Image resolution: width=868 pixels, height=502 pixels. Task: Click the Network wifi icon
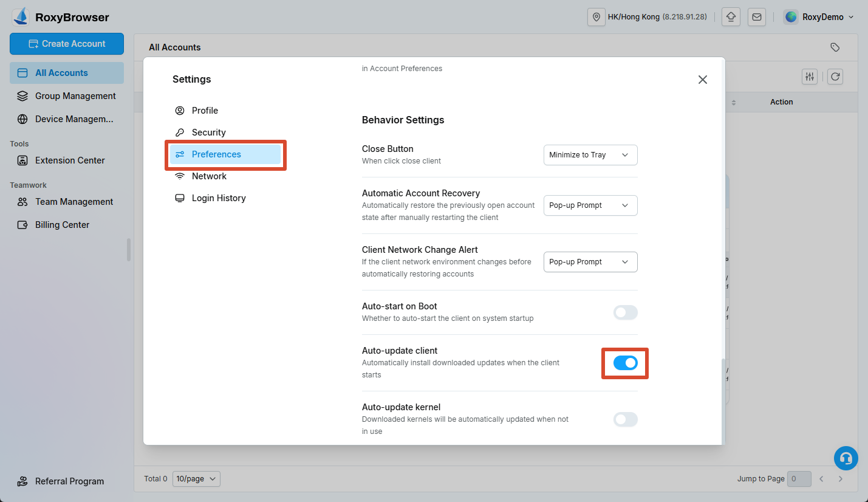click(x=180, y=176)
